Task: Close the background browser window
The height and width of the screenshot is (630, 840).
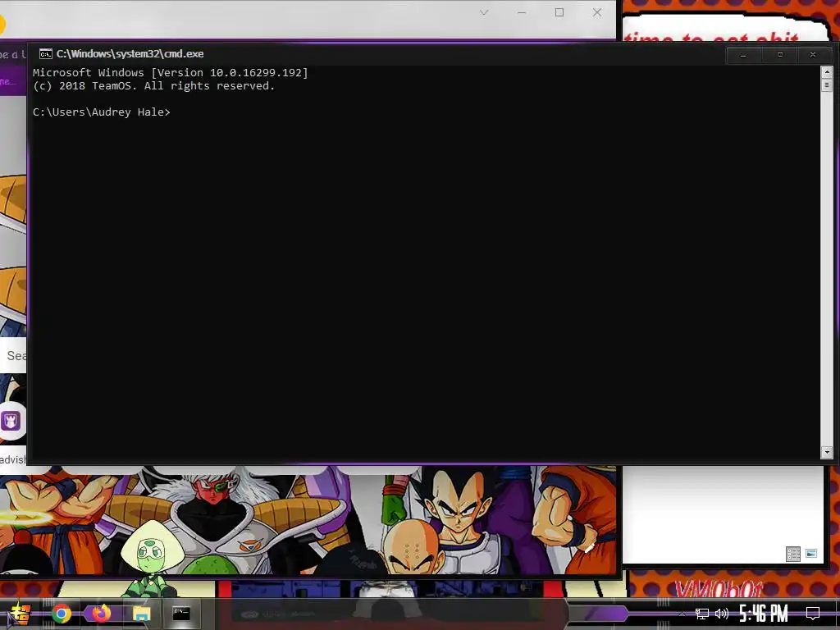Action: (x=597, y=12)
